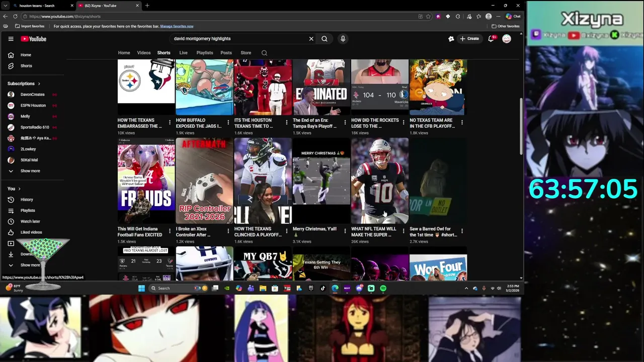This screenshot has width=644, height=362.
Task: Open the browser tab list dropdown
Action: [x=6, y=6]
